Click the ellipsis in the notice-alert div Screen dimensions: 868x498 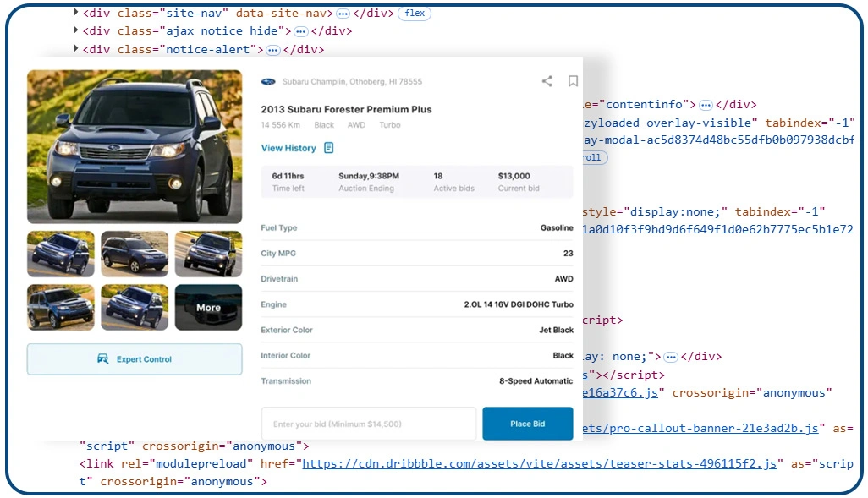point(273,51)
